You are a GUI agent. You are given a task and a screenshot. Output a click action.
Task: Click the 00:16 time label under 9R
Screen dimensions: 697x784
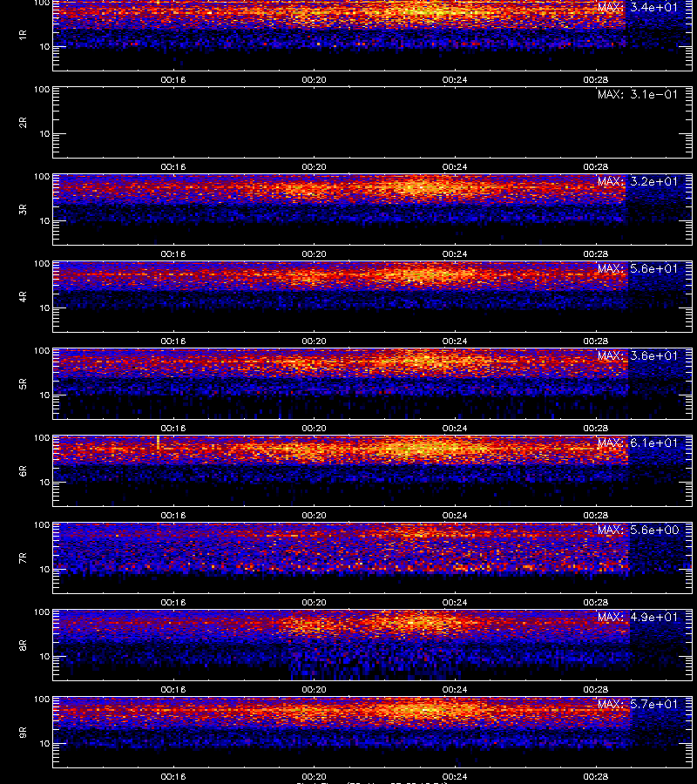click(x=173, y=776)
